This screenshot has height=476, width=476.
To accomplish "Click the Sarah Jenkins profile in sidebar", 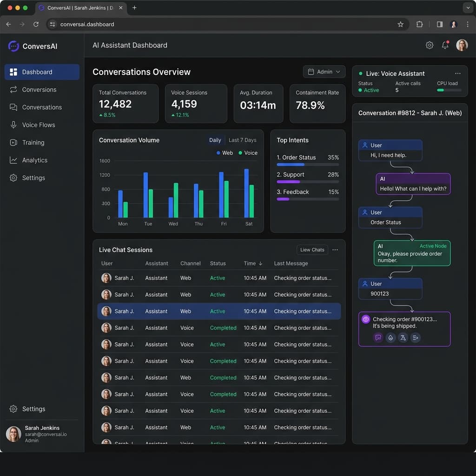I will tap(41, 434).
